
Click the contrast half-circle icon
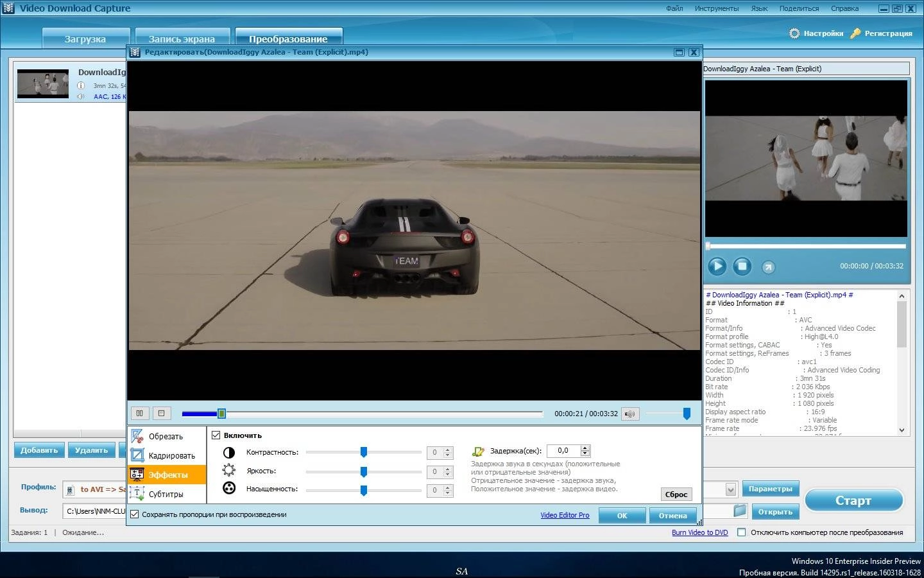point(229,453)
